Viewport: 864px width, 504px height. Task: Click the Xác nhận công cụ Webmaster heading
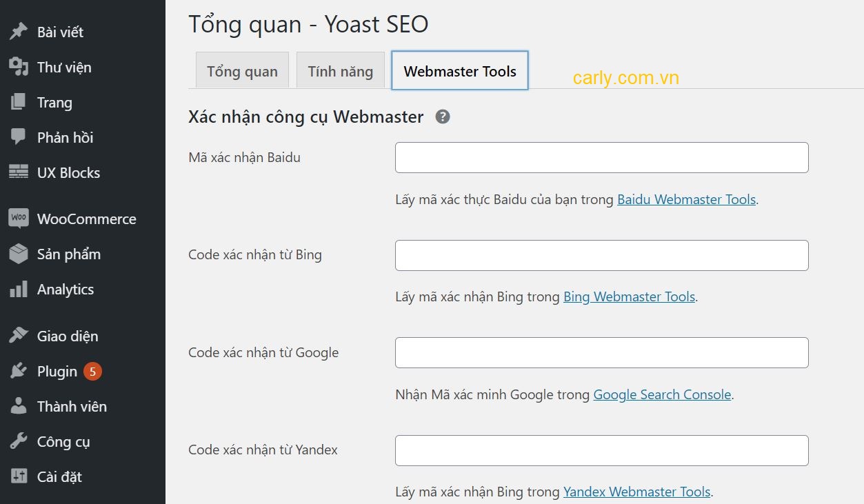point(305,117)
